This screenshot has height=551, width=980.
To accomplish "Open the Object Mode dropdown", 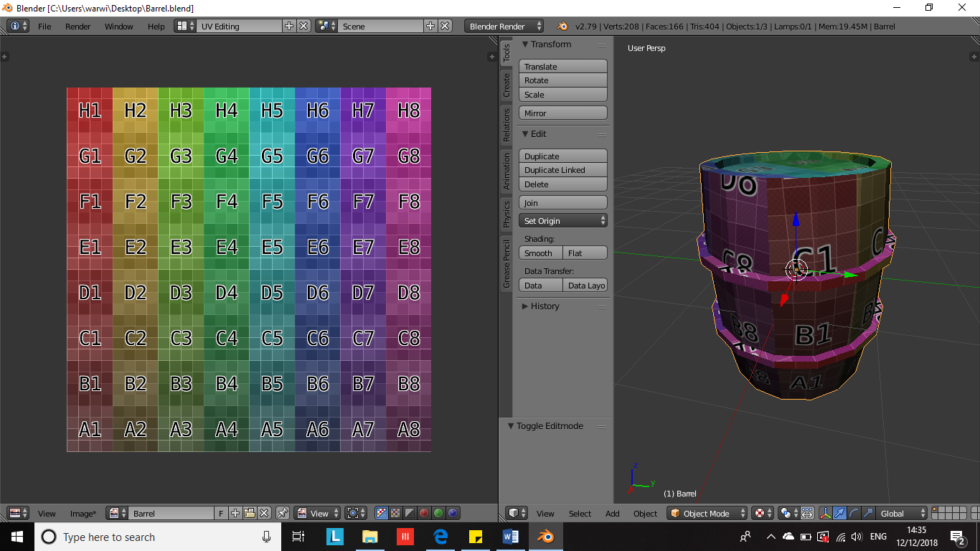I will pyautogui.click(x=706, y=513).
